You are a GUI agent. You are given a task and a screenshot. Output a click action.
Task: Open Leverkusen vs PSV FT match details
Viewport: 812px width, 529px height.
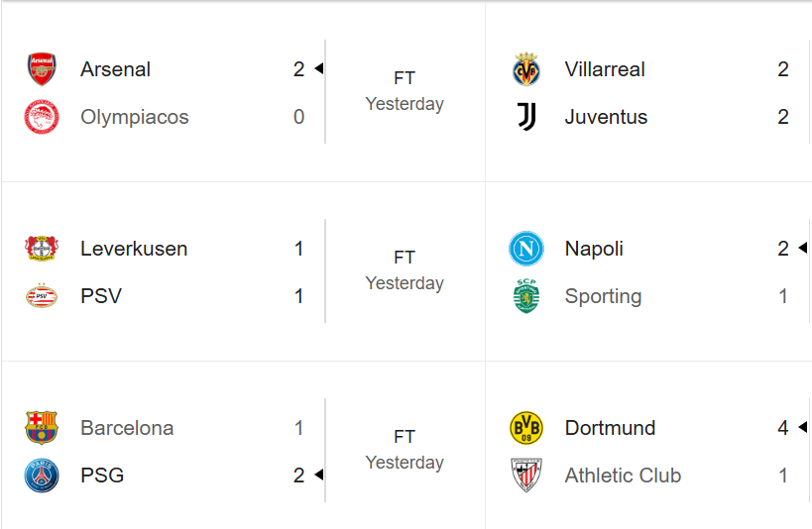pos(405,259)
